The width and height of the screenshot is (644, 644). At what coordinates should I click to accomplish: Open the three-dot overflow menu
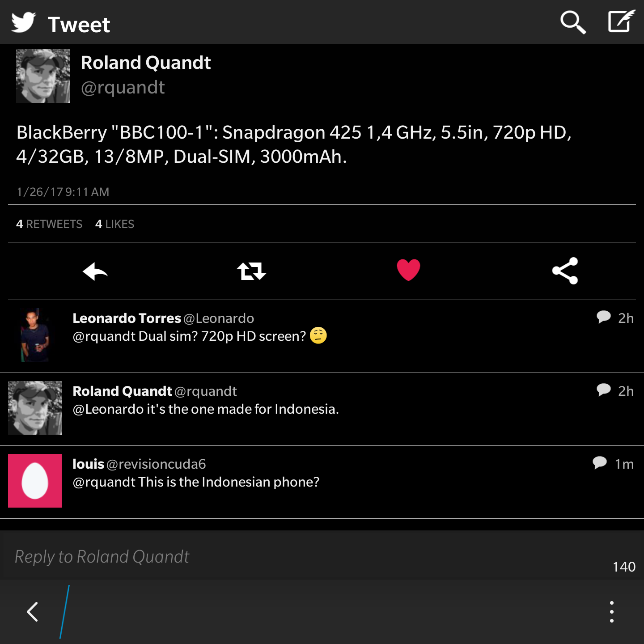point(611,612)
